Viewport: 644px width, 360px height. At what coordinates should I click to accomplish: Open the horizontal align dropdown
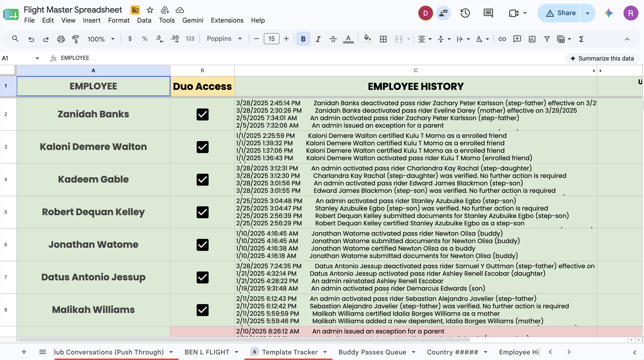425,39
